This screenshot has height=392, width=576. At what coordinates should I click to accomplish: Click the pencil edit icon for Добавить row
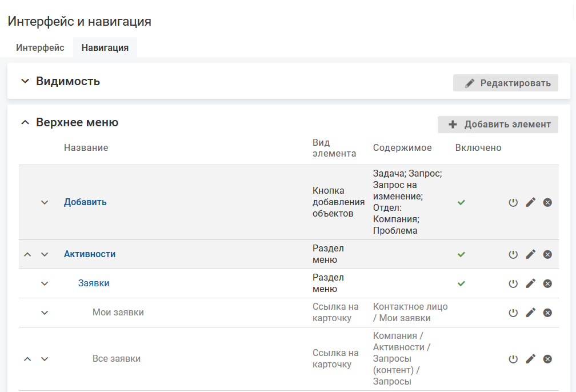pos(530,202)
